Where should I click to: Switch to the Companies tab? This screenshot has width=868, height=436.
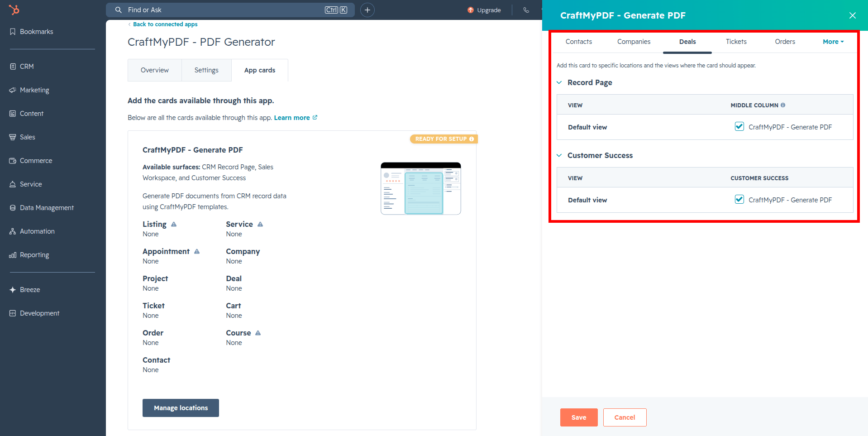[x=634, y=42]
